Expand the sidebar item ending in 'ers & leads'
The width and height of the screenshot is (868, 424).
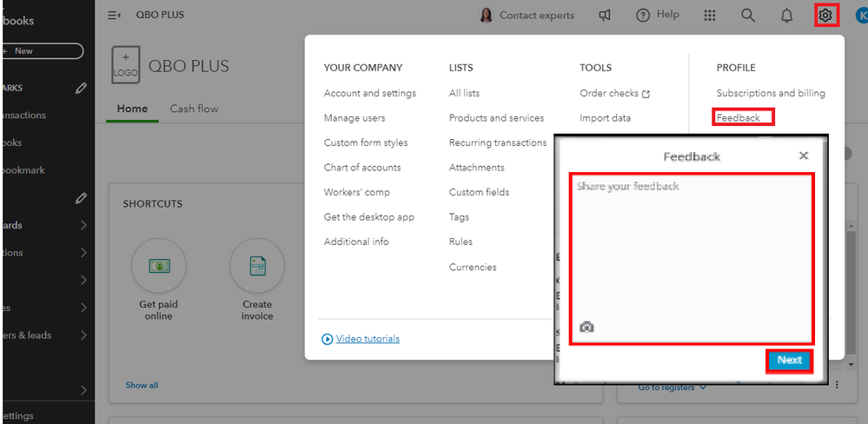[83, 335]
